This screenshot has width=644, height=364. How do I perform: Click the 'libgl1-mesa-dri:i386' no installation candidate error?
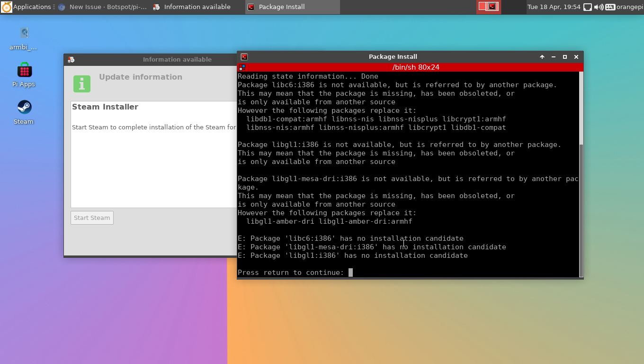tap(372, 247)
